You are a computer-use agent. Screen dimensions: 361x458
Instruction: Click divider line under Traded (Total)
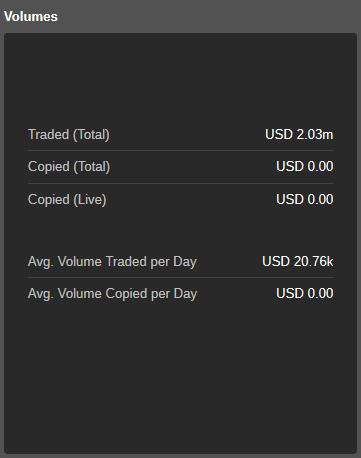tap(180, 151)
